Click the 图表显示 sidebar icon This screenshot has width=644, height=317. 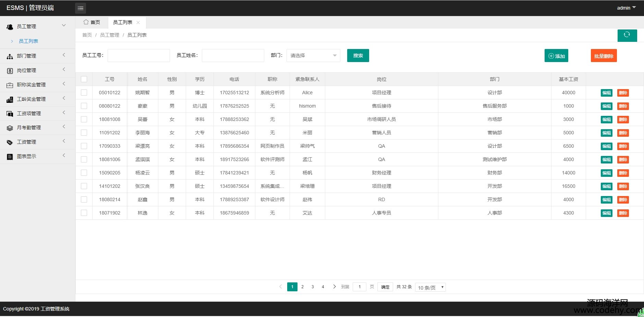[x=10, y=157]
